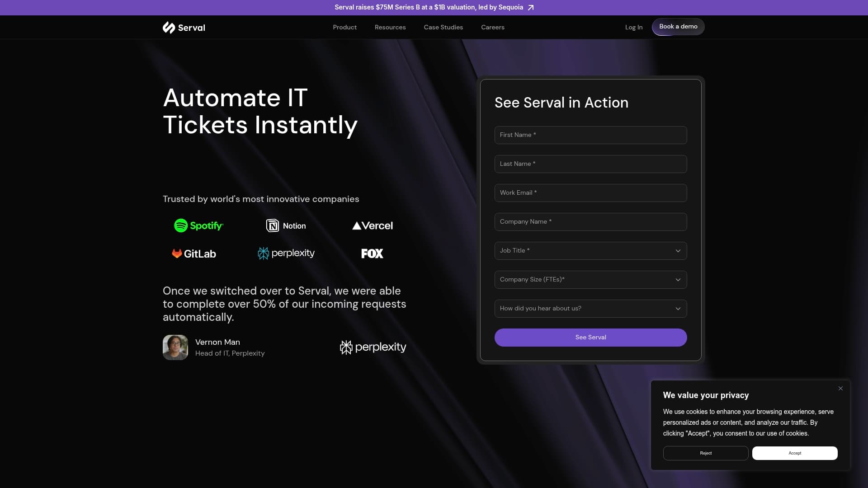The image size is (868, 488).
Task: Click the Vercel logo
Action: tap(373, 225)
